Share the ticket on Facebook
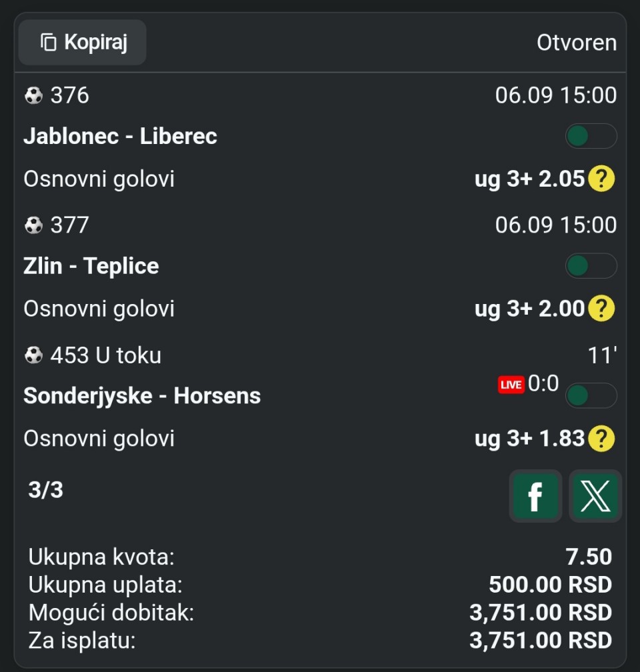Image resolution: width=640 pixels, height=672 pixels. tap(535, 496)
